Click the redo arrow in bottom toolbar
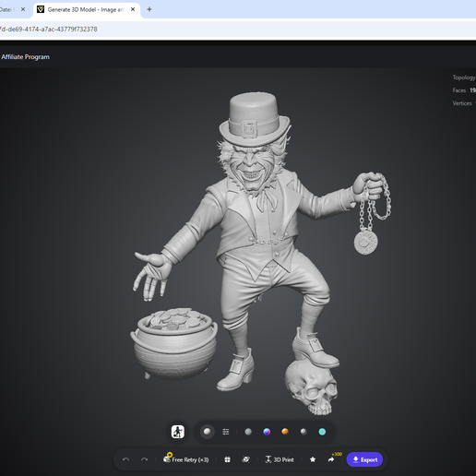 (144, 459)
